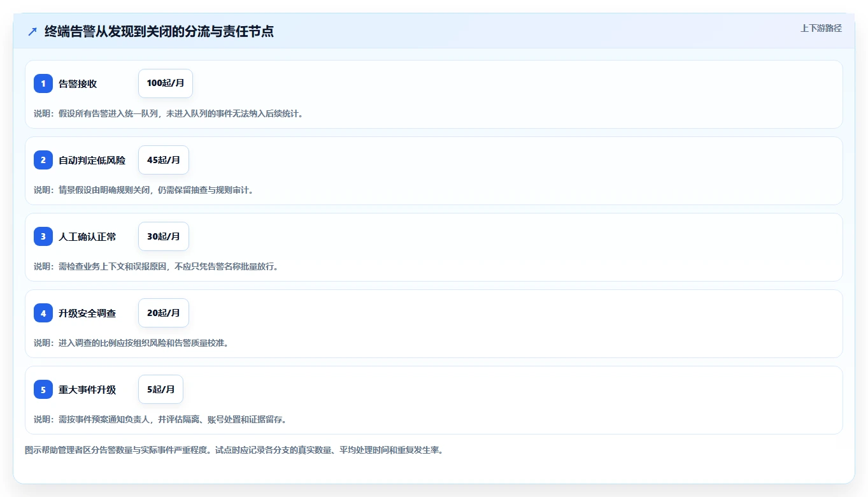Select the 45起/月 value chip
Viewport: 868px width, 497px height.
coord(164,160)
